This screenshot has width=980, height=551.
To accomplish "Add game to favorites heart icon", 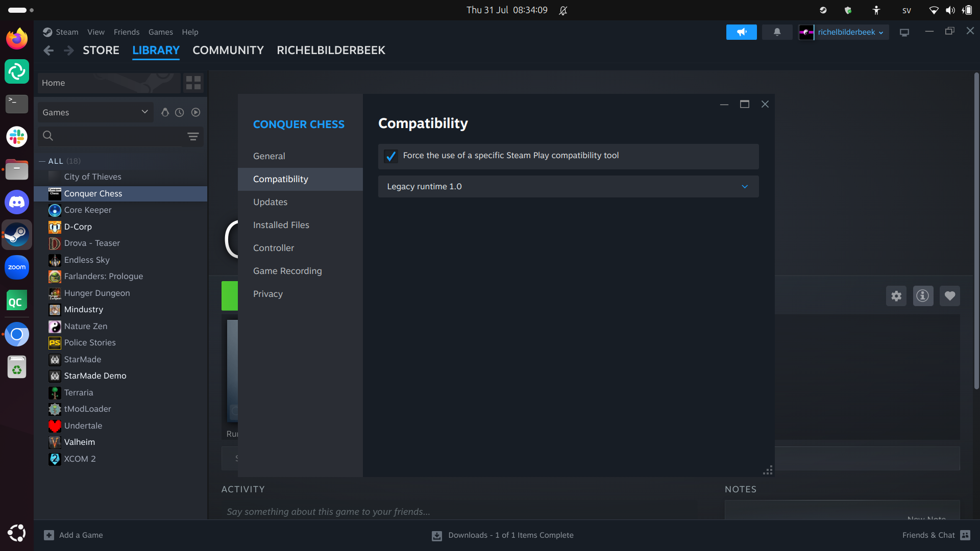I will pos(950,296).
